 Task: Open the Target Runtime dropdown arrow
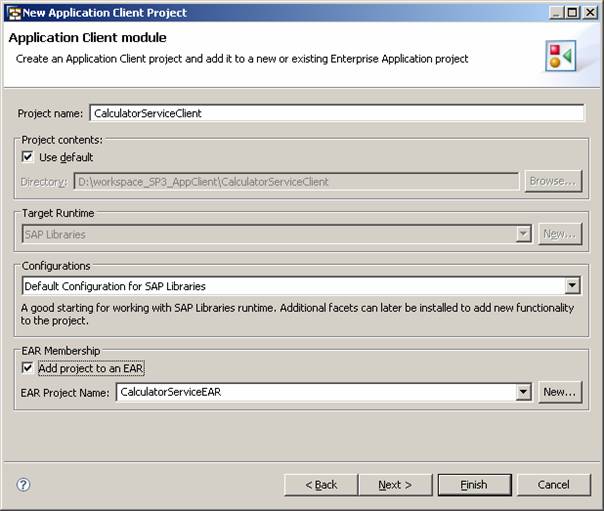[523, 234]
